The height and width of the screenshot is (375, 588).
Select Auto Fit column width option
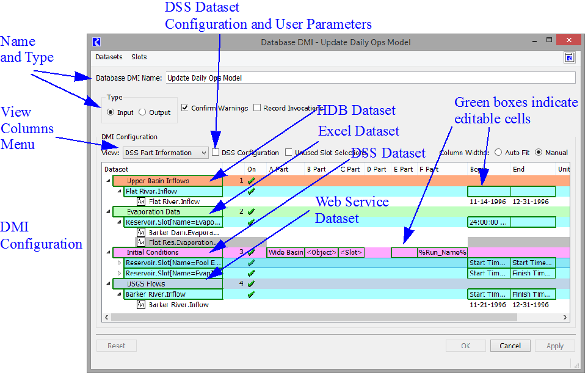point(498,153)
